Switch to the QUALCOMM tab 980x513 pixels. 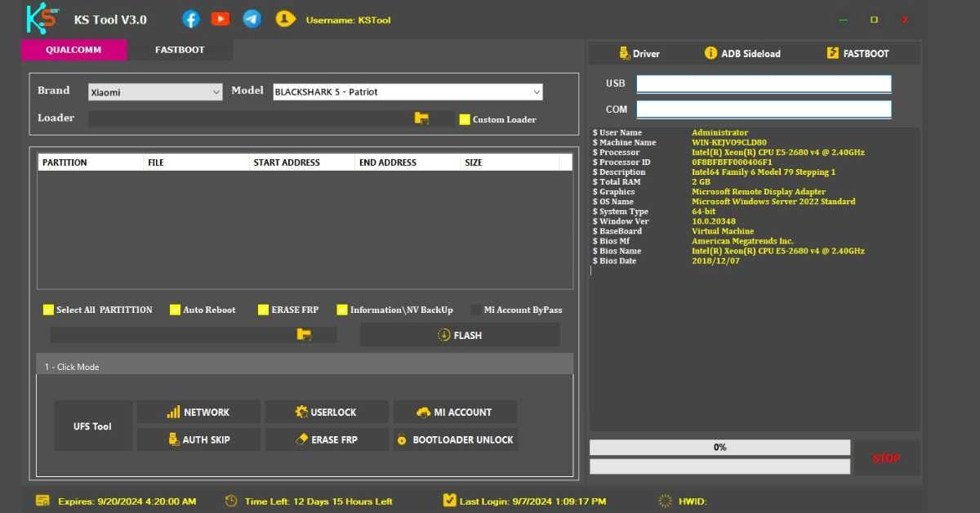73,50
